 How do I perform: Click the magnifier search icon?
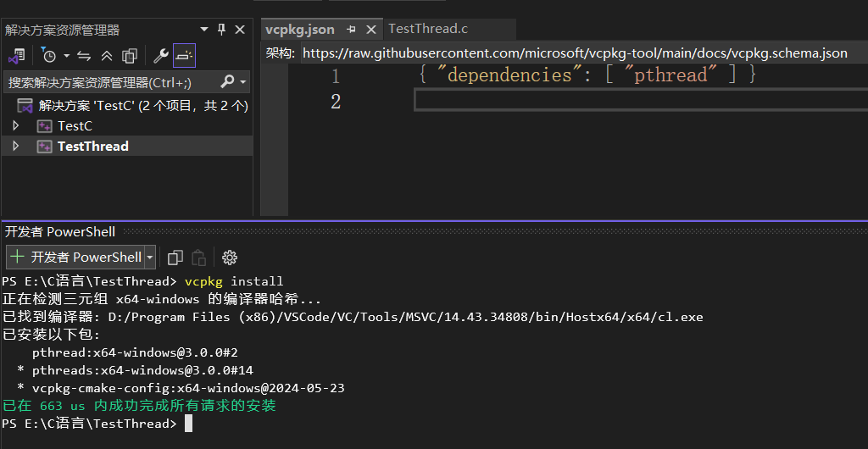point(227,82)
